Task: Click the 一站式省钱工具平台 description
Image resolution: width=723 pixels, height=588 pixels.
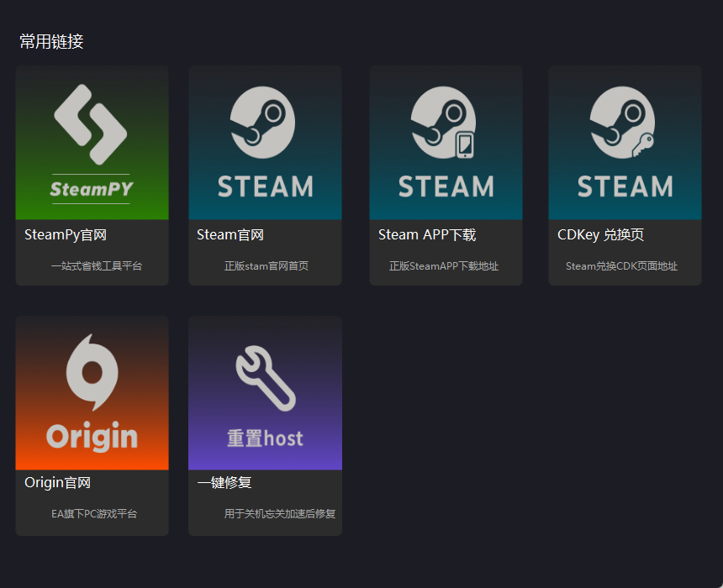Action: tap(97, 266)
